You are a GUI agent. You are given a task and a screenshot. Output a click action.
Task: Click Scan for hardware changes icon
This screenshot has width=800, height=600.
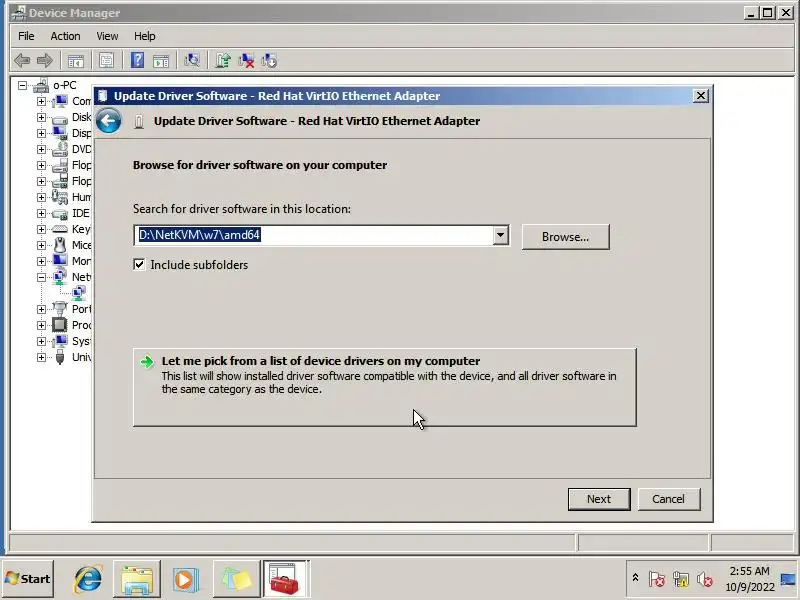pyautogui.click(x=192, y=61)
